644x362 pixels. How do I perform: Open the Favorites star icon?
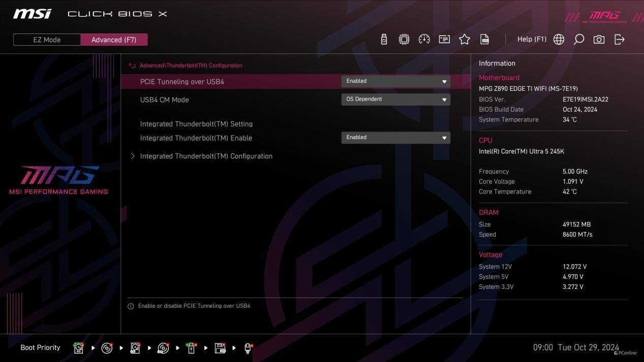tap(465, 40)
